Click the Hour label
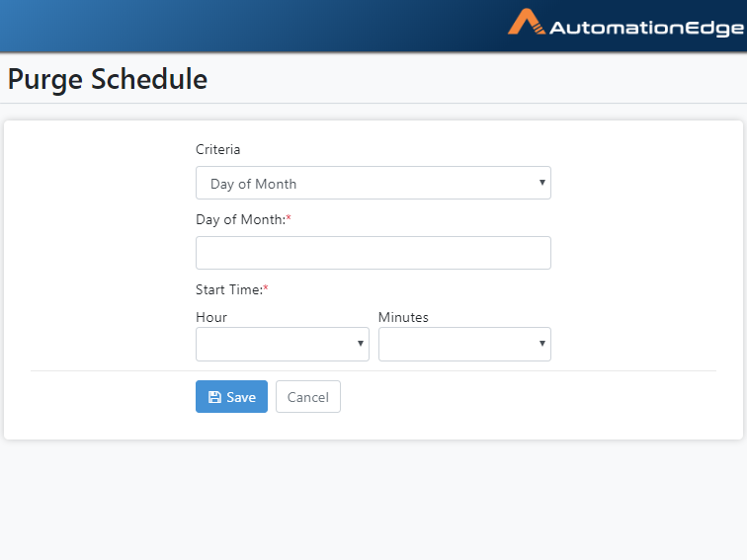 [211, 317]
